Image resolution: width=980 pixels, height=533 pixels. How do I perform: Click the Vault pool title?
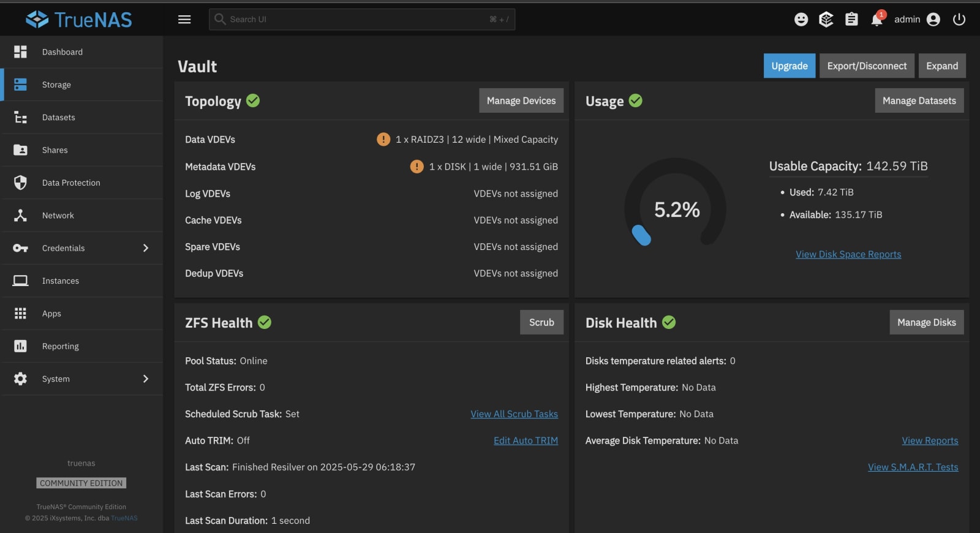[197, 66]
